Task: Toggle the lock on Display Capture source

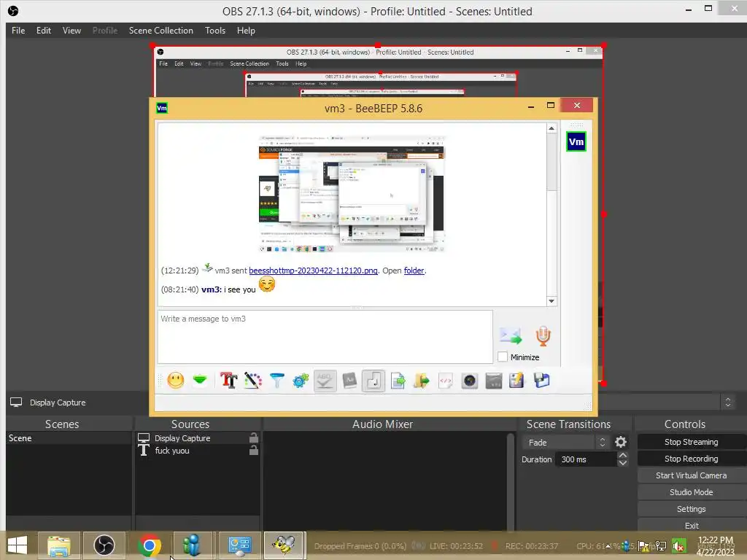Action: [x=254, y=437]
